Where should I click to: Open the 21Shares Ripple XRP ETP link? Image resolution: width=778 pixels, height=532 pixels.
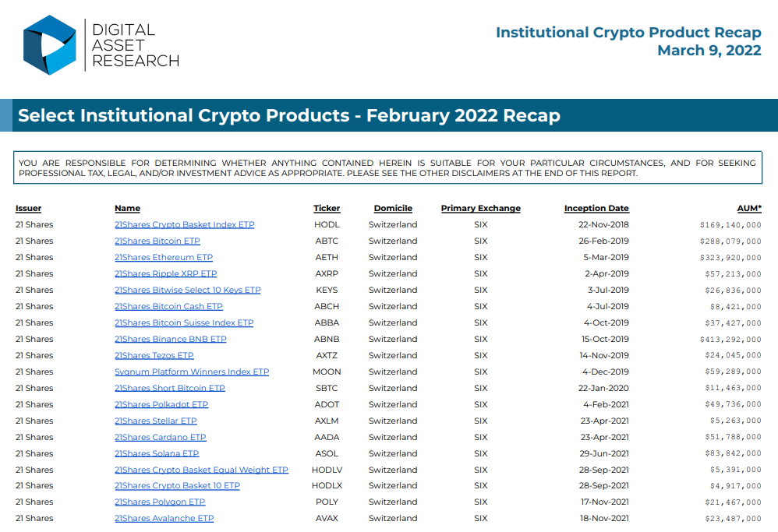[165, 273]
